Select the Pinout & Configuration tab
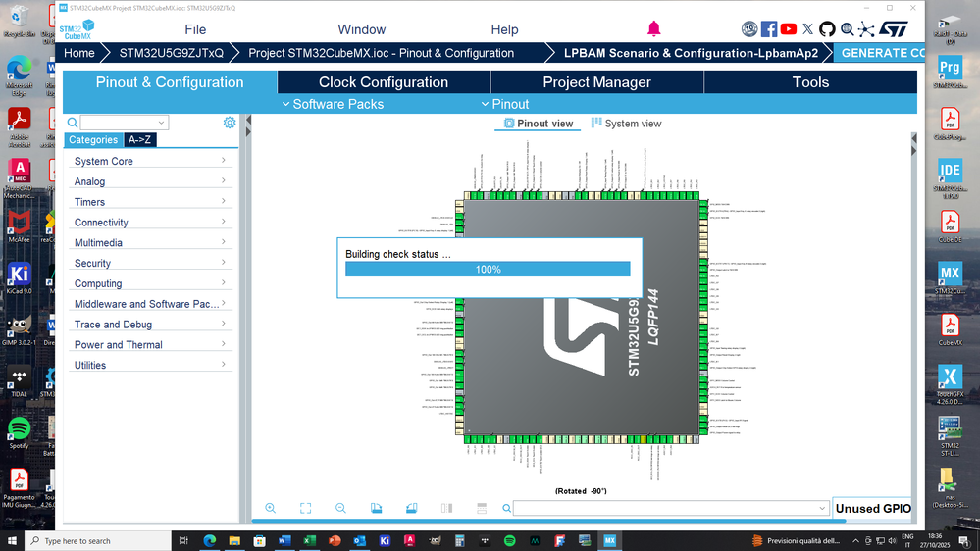Screen dimensions: 980x551 tap(170, 82)
